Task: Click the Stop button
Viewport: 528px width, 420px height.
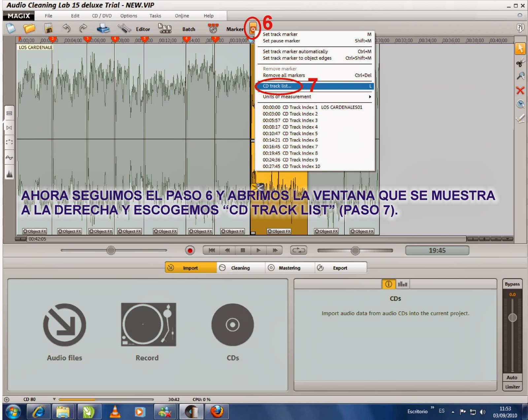Action: pos(243,250)
